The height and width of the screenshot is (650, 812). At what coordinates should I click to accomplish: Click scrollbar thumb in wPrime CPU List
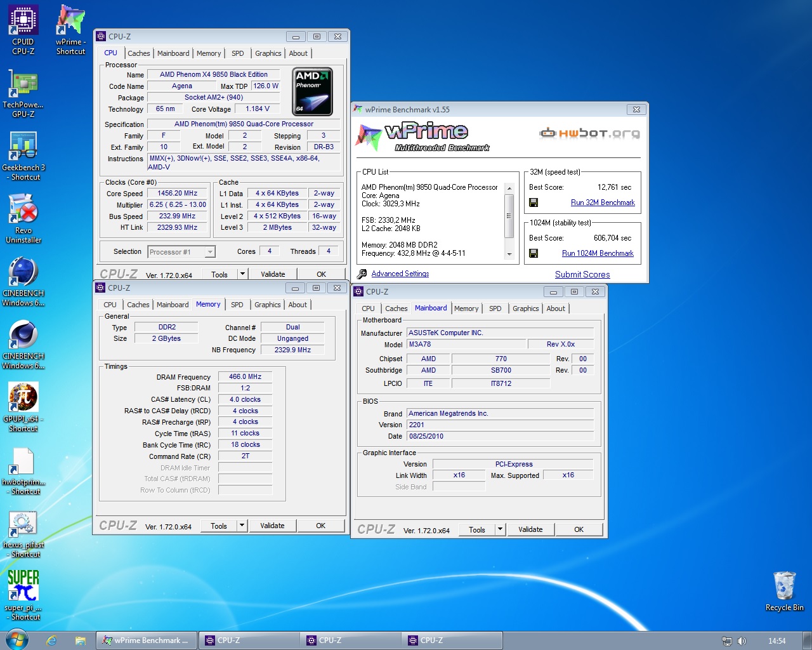[x=509, y=216]
